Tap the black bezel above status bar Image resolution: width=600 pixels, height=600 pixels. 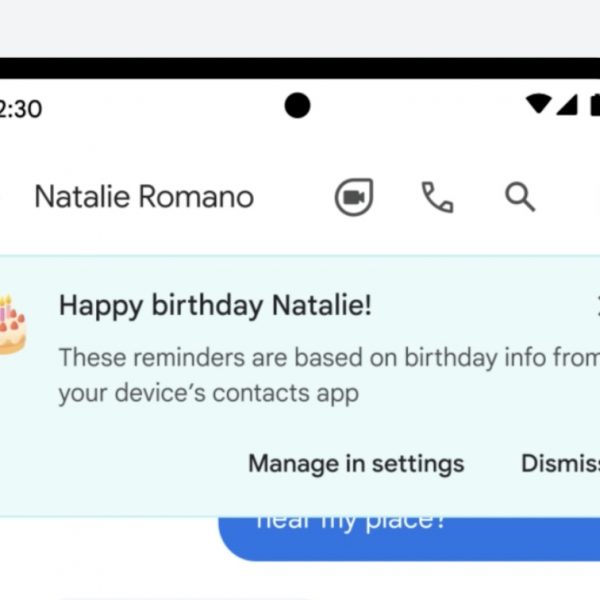click(300, 68)
